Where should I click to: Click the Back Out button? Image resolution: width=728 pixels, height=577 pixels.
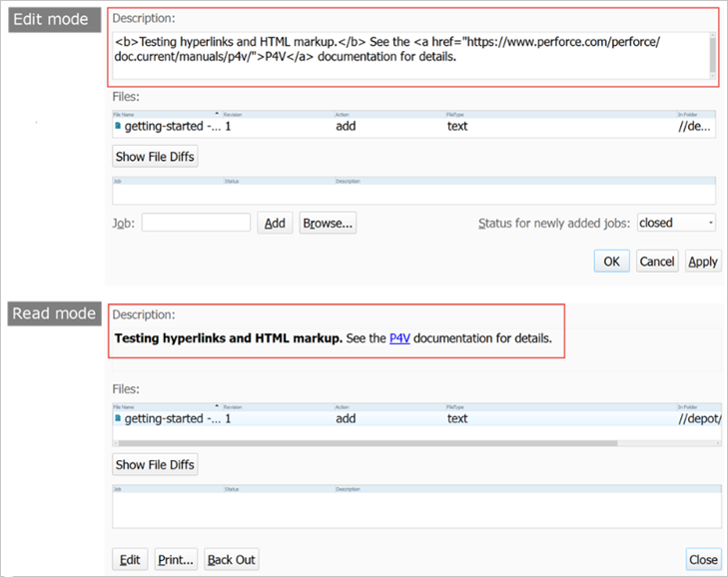232,560
